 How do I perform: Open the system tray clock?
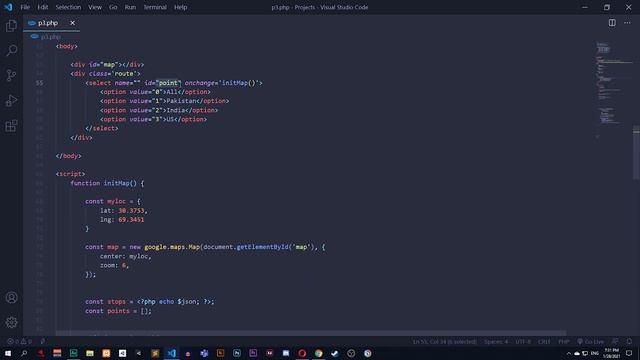[x=611, y=353]
